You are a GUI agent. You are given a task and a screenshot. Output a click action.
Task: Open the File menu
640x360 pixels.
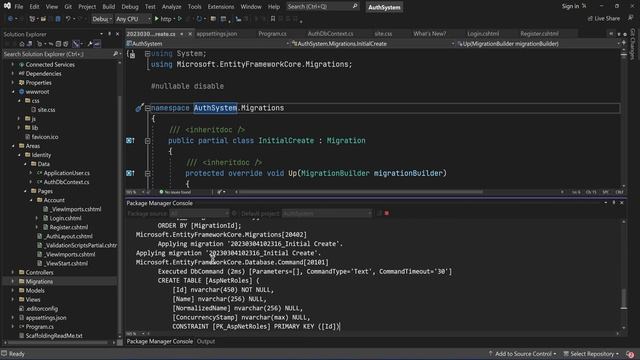[x=19, y=7]
